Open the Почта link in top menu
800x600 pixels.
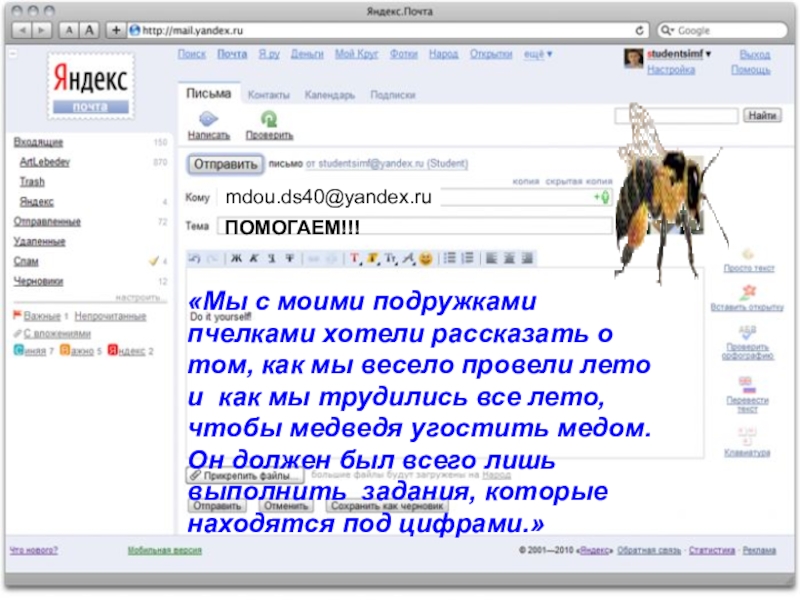tap(232, 54)
